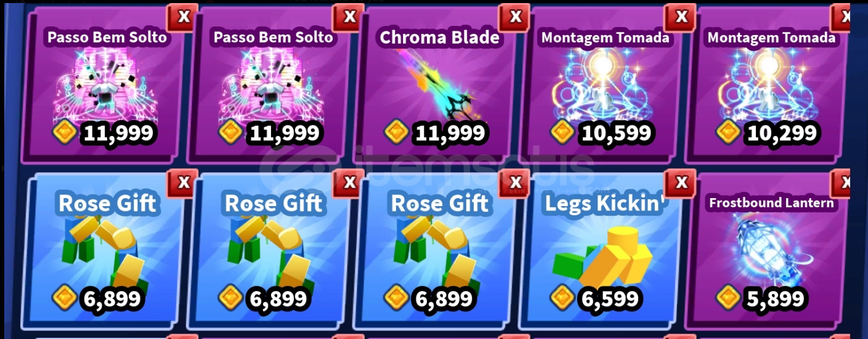Remove the Legs Kickin' listing via X
This screenshot has width=868, height=339.
click(x=681, y=183)
